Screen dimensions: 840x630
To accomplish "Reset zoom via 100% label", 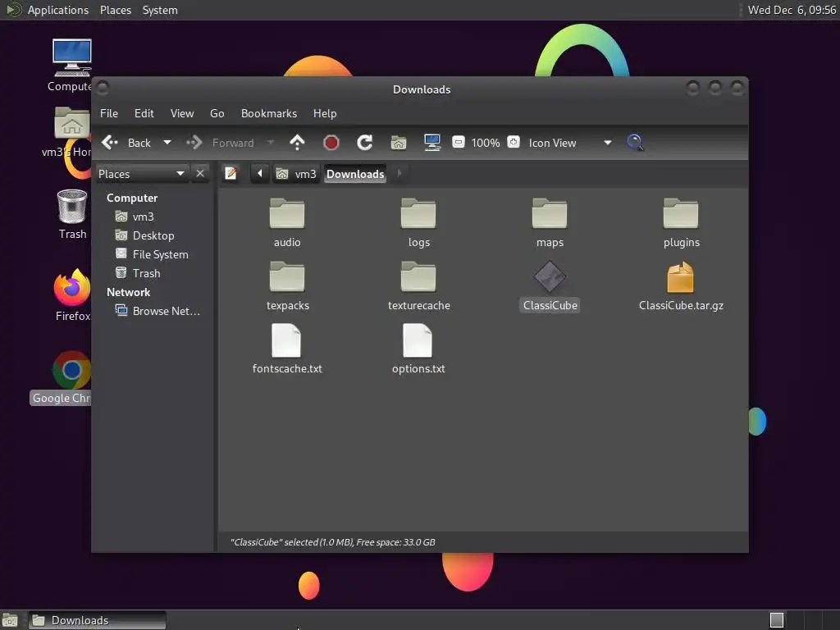I will pos(486,143).
